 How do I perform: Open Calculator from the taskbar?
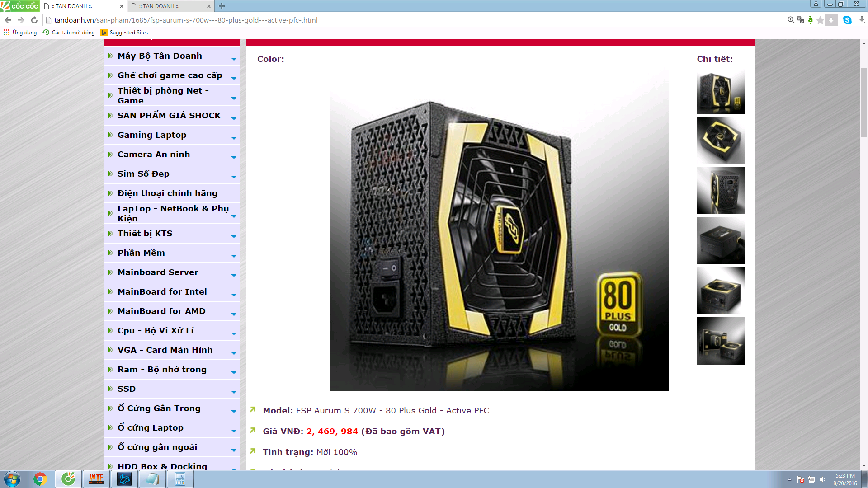[x=180, y=479]
